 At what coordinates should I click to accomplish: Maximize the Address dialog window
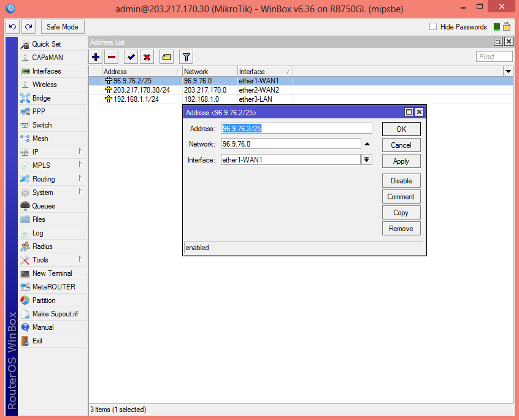(x=409, y=112)
